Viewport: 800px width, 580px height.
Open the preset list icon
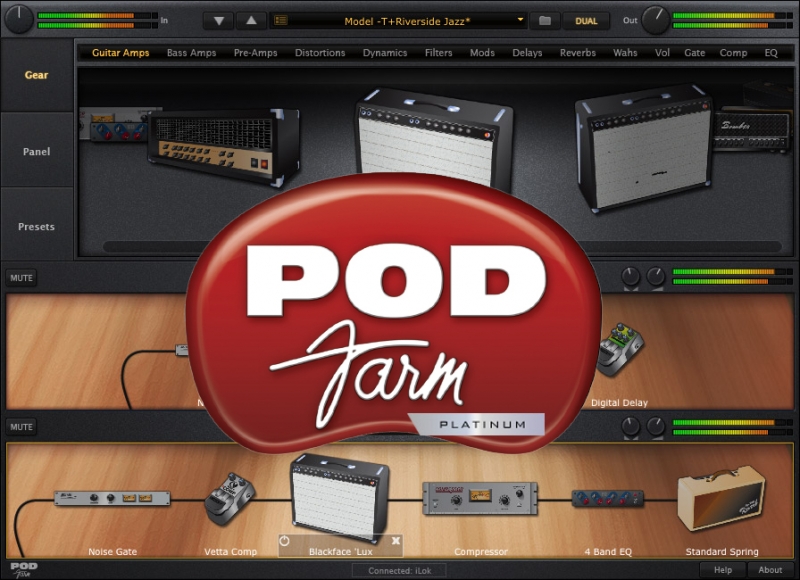click(281, 20)
